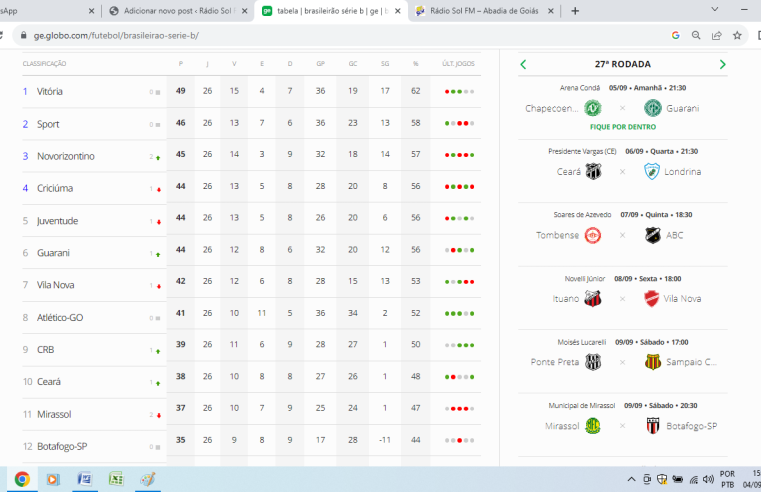Click the FIQUE POR DENTRO link
This screenshot has width=761, height=492.
pos(623,127)
